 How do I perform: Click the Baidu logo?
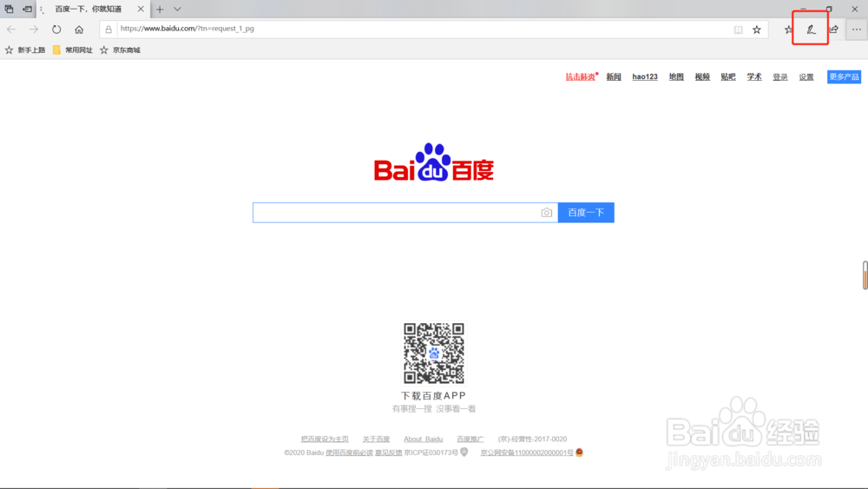433,162
